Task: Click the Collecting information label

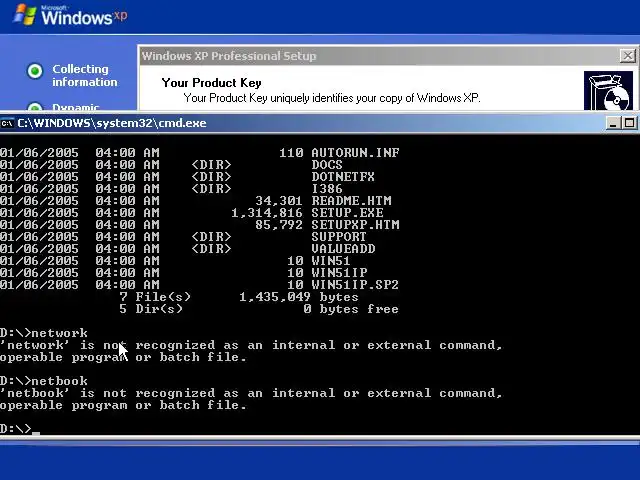Action: tap(84, 76)
